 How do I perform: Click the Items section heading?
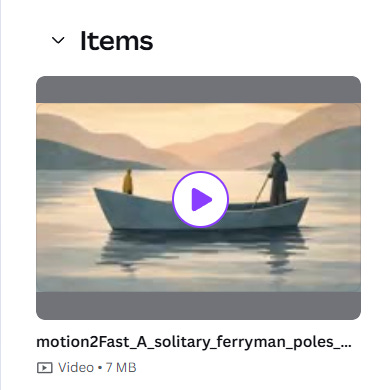[116, 41]
